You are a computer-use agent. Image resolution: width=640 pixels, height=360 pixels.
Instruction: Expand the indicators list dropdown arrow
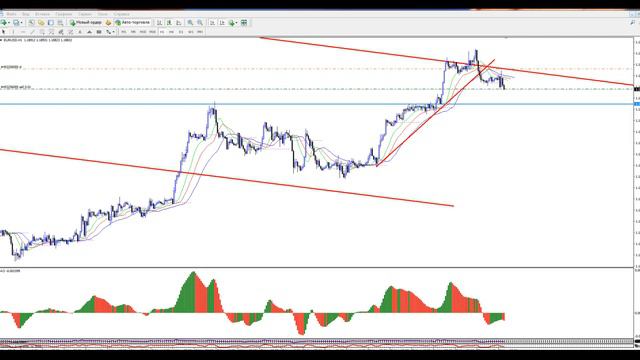[237, 23]
